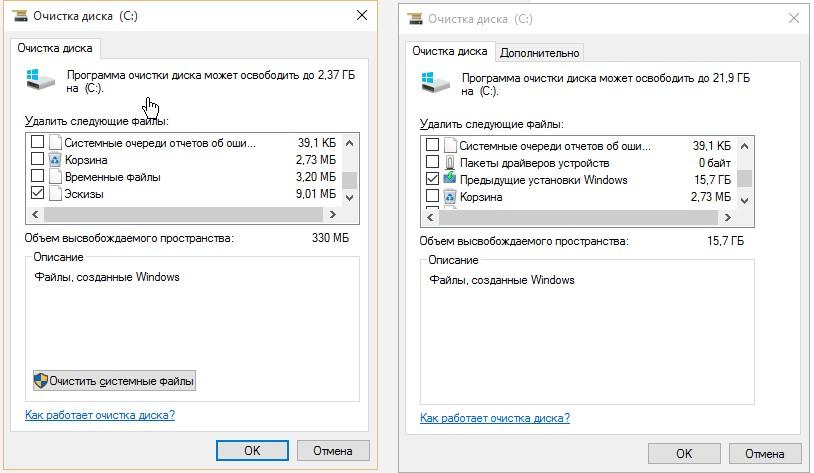
Task: Open the Дополнительно tab
Action: (x=539, y=53)
